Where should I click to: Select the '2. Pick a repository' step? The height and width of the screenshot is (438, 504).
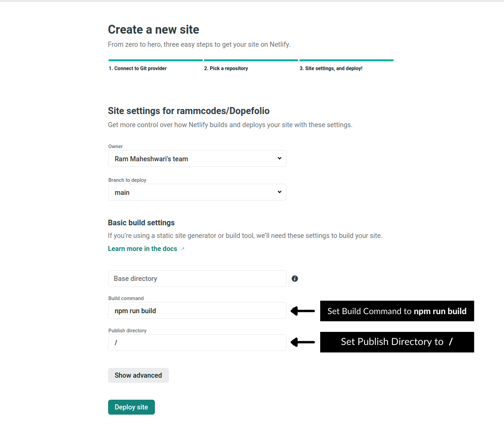pyautogui.click(x=226, y=68)
